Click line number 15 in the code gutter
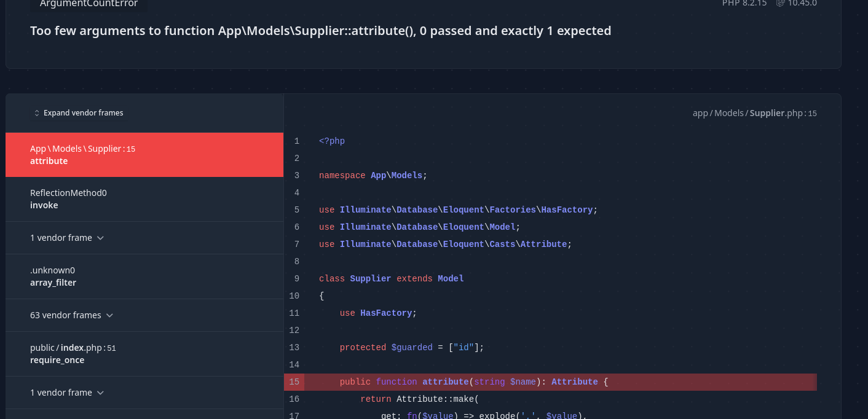The image size is (868, 419). [x=294, y=382]
